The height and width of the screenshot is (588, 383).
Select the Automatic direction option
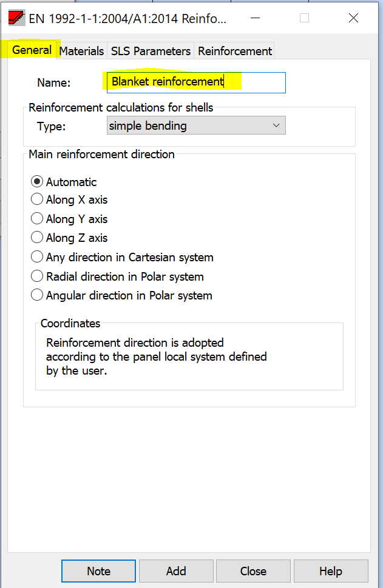pos(37,182)
